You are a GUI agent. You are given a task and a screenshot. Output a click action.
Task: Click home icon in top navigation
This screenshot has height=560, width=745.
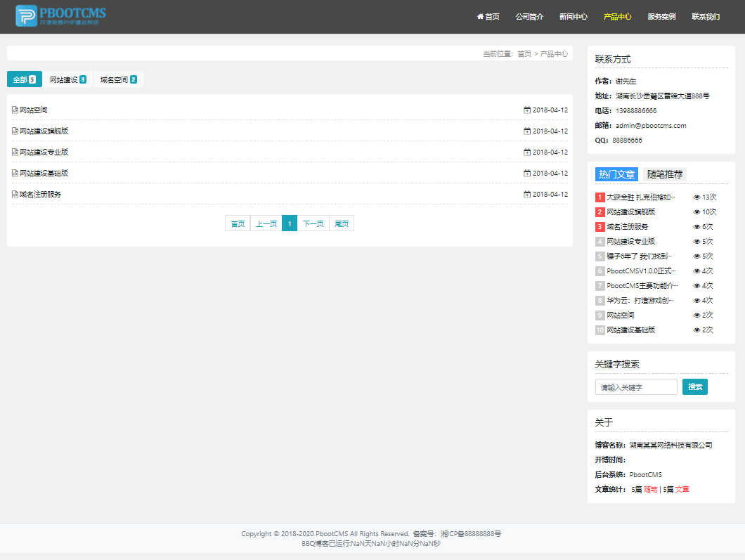pyautogui.click(x=480, y=17)
